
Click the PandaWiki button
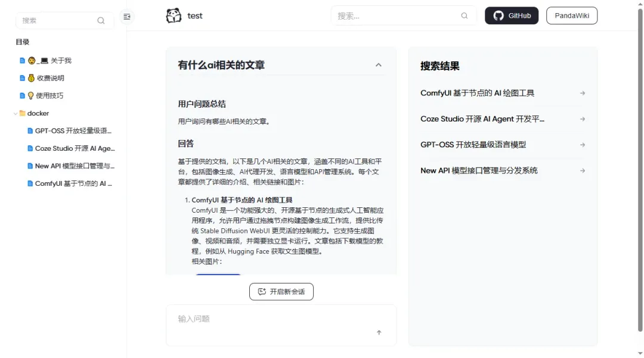[x=572, y=15]
